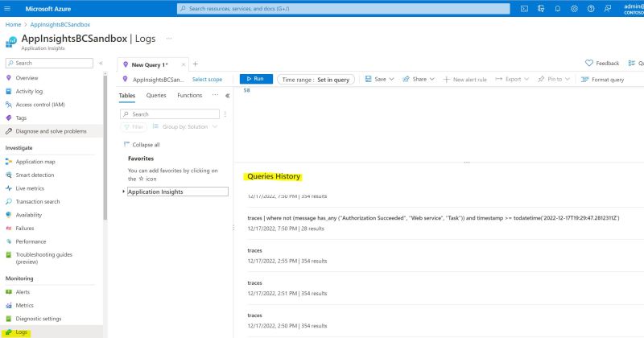Switch to the Tables tab
Viewport: 644px width, 338px height.
pos(127,96)
